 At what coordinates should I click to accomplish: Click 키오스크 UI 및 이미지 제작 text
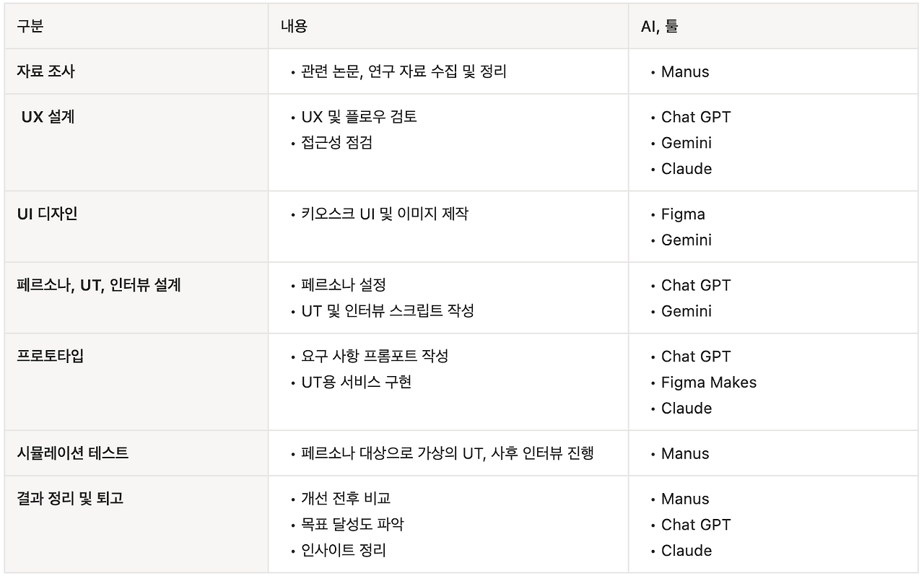pyautogui.click(x=385, y=214)
